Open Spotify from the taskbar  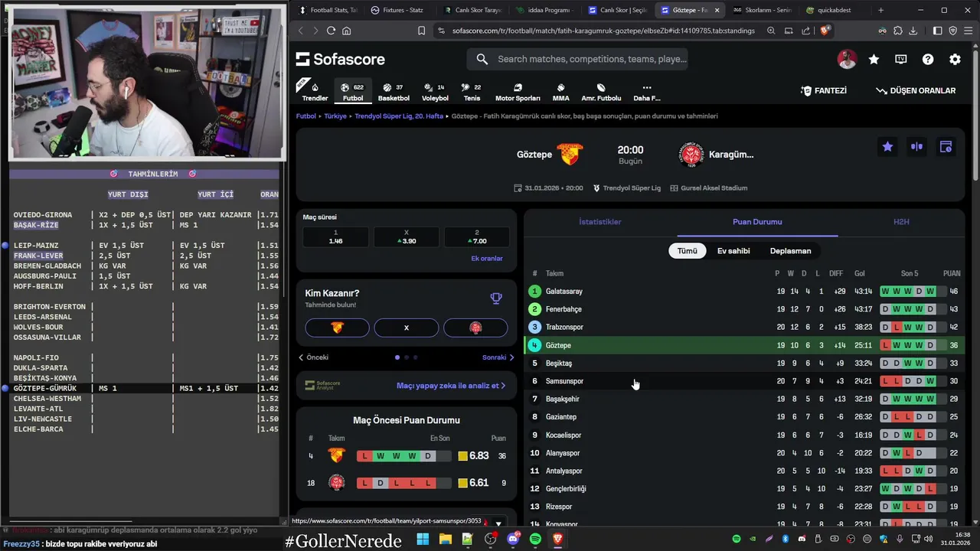[x=535, y=540]
